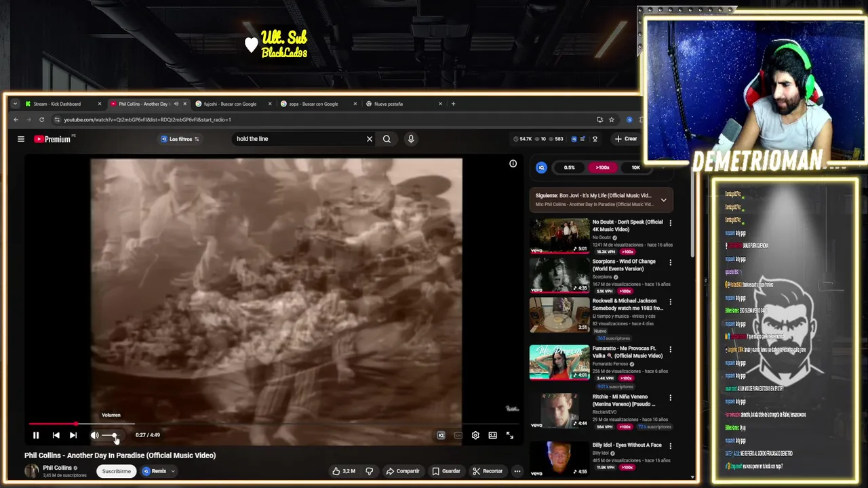
Task: Clip the video with Recortar
Action: [488, 471]
